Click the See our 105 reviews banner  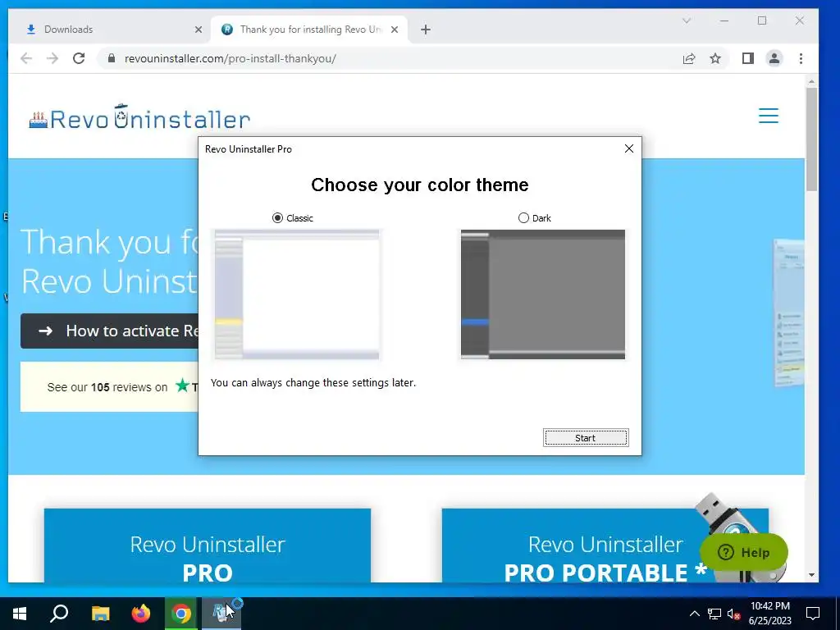pyautogui.click(x=109, y=387)
